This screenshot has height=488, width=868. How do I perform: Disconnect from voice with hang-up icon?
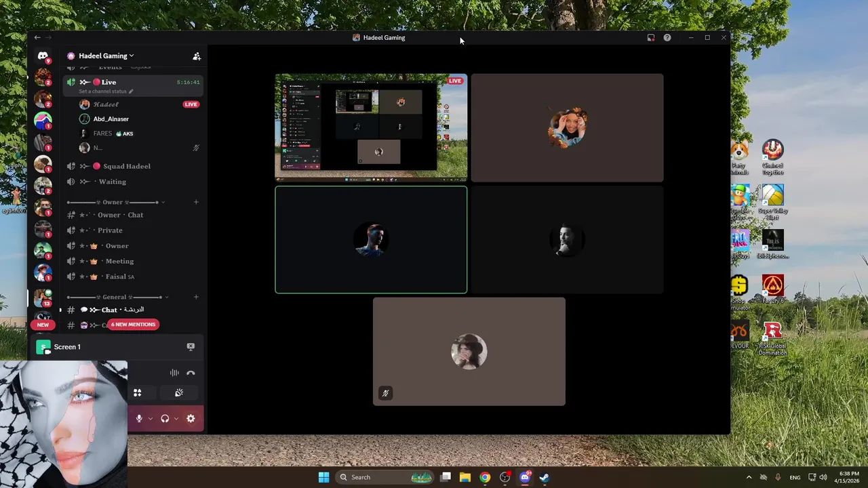(191, 373)
